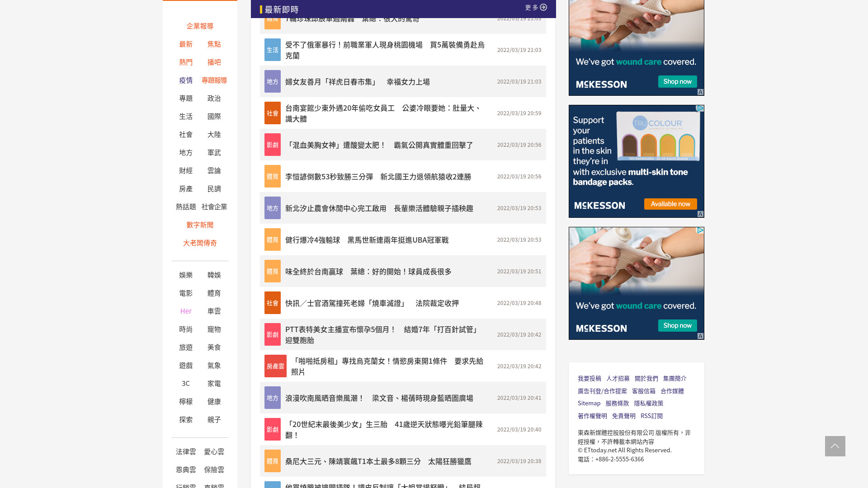Open 疫情 sidebar category
The width and height of the screenshot is (868, 488).
186,80
